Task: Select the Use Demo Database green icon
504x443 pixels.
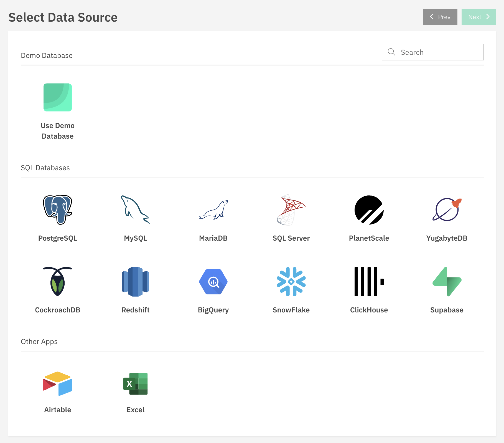Action: [58, 97]
